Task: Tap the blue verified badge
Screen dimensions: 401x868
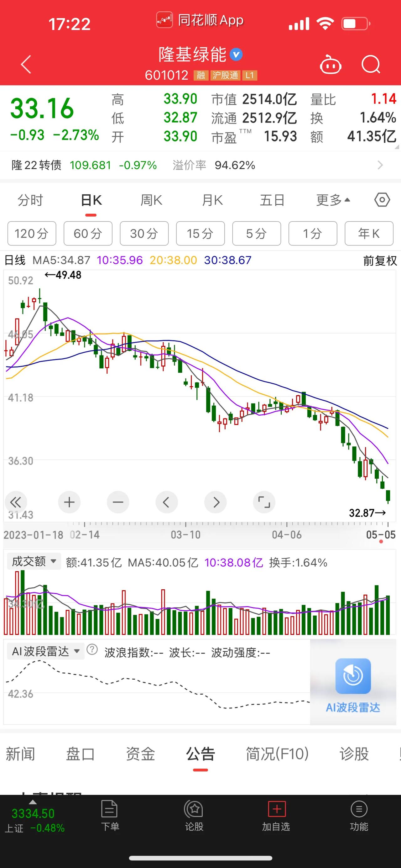Action: [236, 54]
